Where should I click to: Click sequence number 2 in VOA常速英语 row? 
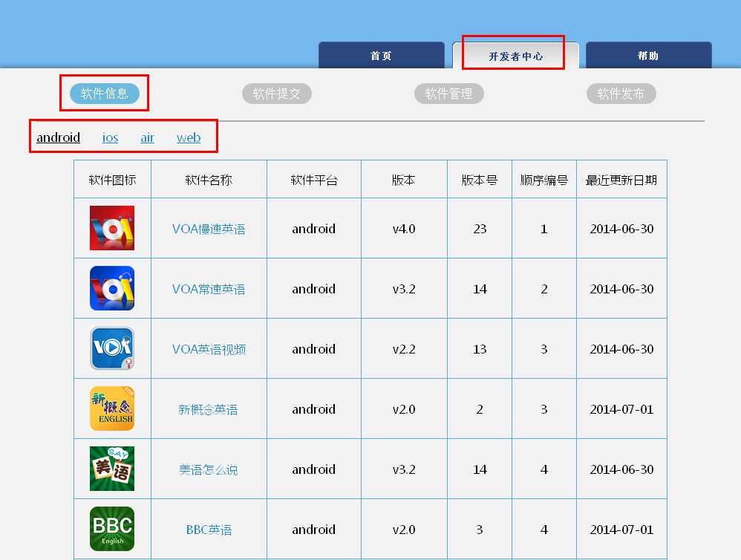[544, 289]
